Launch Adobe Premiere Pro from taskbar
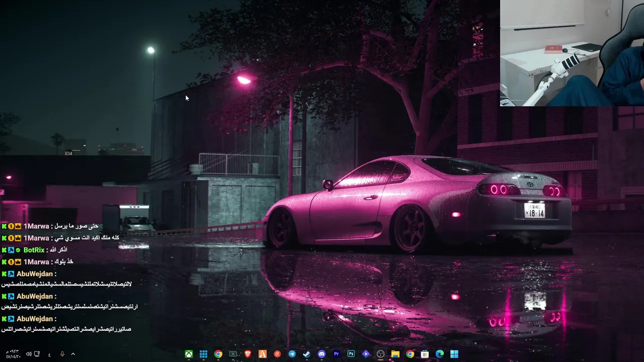The width and height of the screenshot is (644, 362). tap(336, 354)
